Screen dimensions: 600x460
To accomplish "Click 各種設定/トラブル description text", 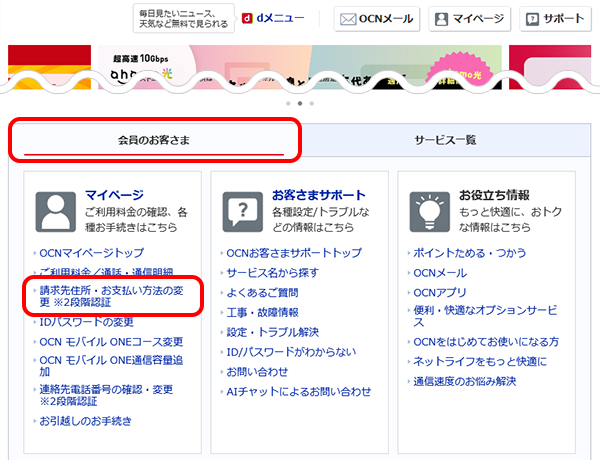I will [321, 220].
